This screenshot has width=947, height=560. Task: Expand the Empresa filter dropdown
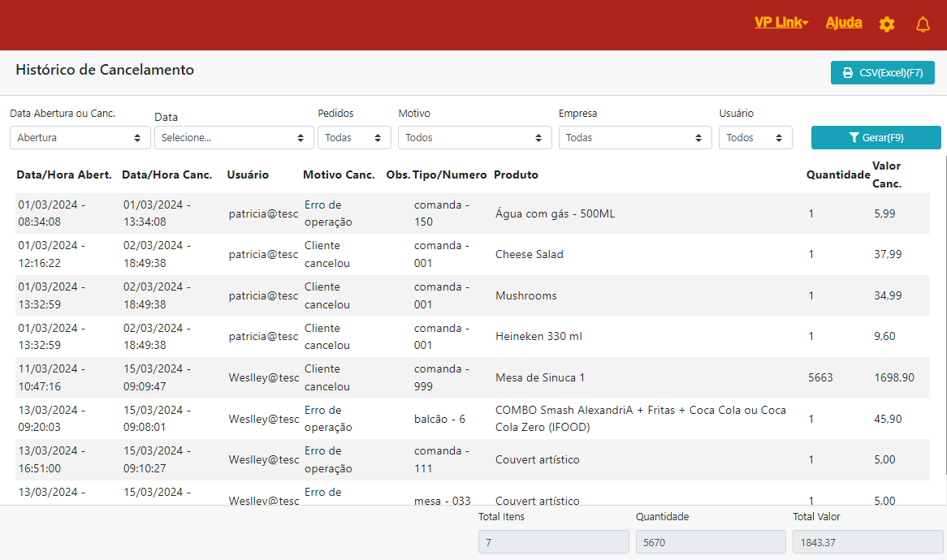635,138
